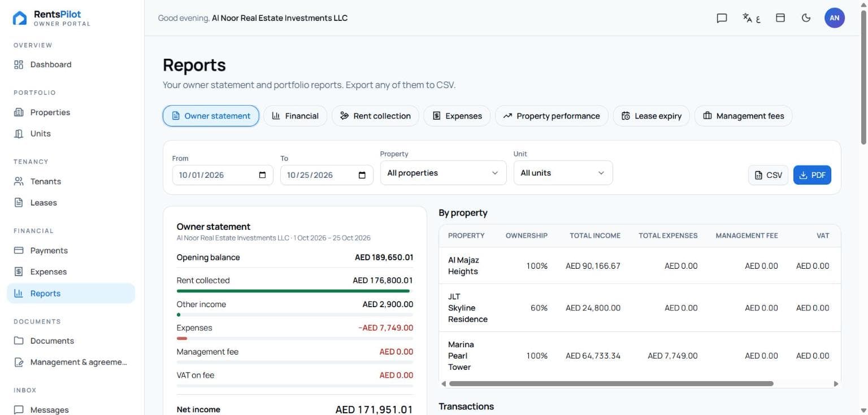Toggle dark mode with the moon icon
This screenshot has width=868, height=415.
click(x=806, y=18)
